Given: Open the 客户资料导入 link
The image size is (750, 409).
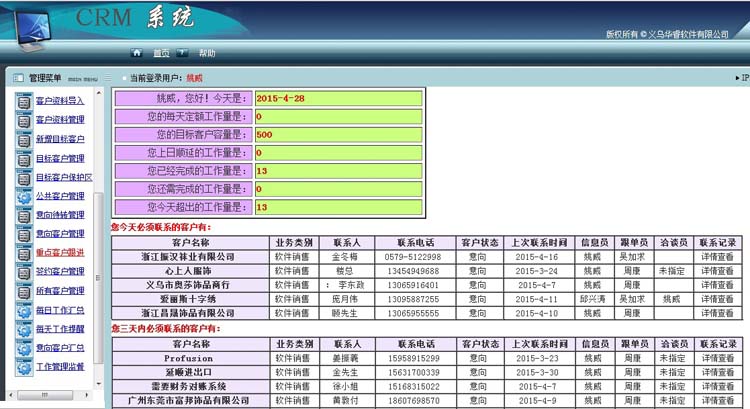Looking at the screenshot, I should pyautogui.click(x=60, y=100).
